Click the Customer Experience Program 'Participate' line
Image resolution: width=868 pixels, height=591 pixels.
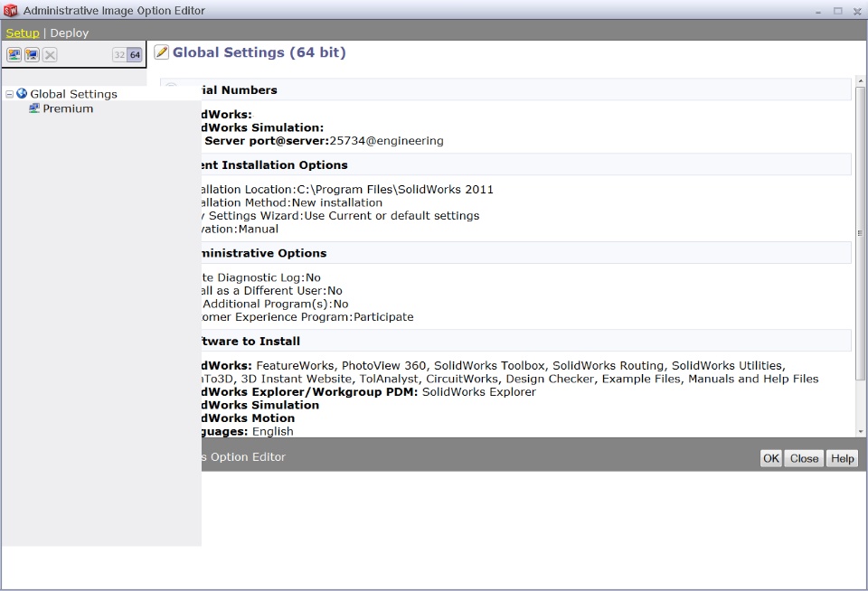click(x=307, y=317)
